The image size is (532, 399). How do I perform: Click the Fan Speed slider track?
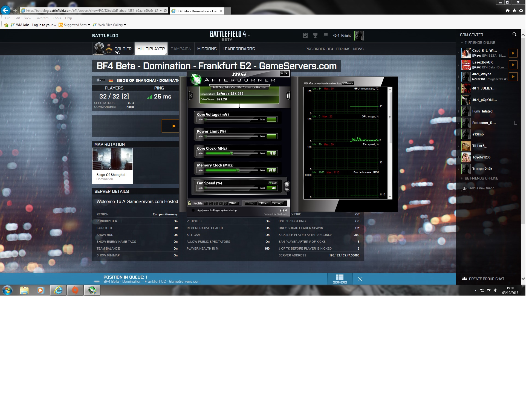[x=232, y=188]
